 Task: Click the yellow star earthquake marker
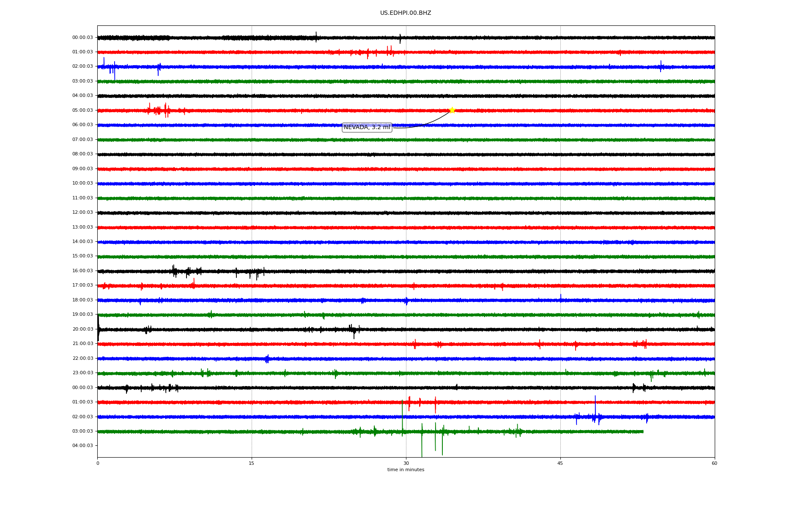pyautogui.click(x=452, y=110)
